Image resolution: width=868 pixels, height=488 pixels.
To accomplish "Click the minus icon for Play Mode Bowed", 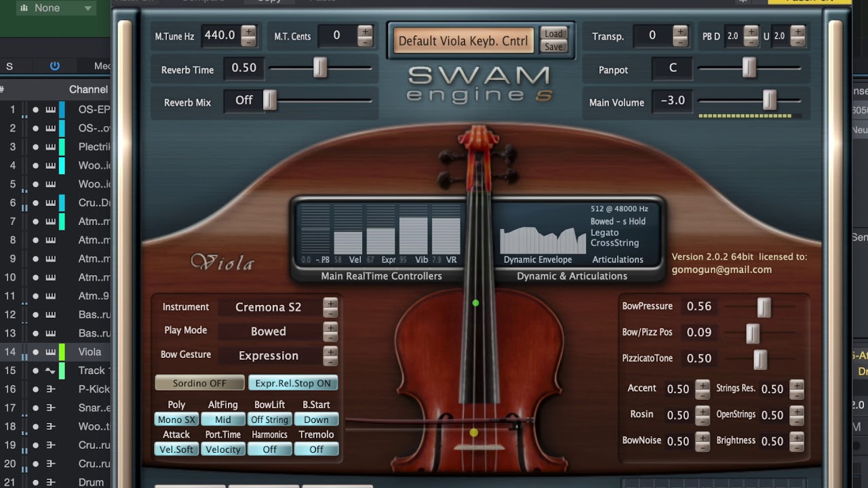I will 330,337.
